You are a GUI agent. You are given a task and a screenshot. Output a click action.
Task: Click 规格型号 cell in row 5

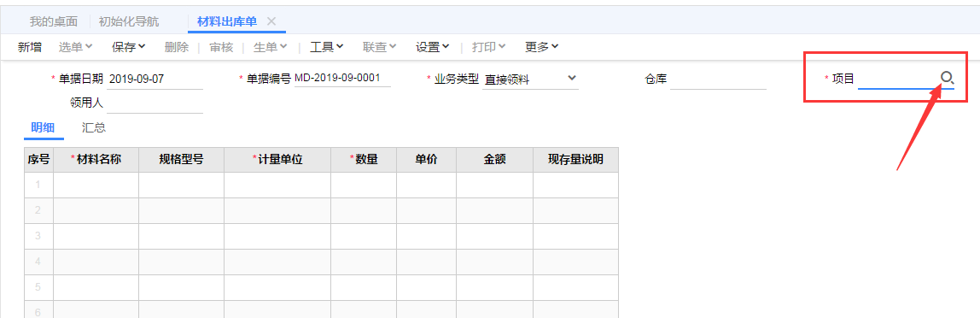click(181, 287)
